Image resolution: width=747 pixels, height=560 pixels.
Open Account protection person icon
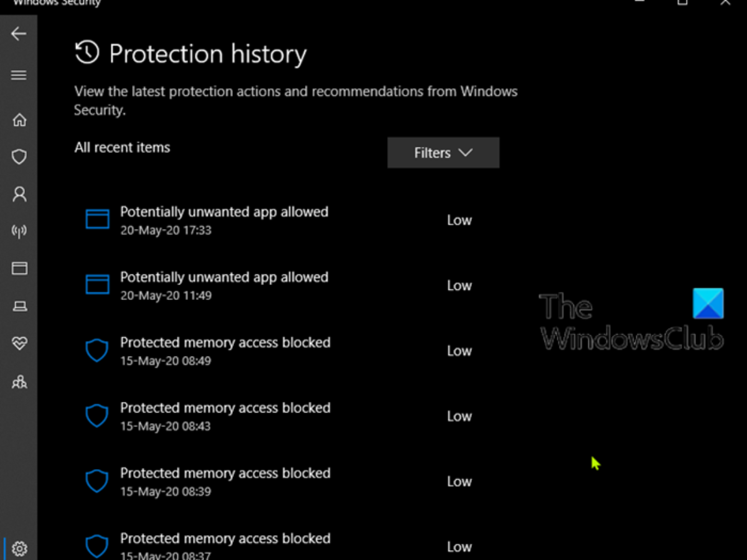(19, 194)
